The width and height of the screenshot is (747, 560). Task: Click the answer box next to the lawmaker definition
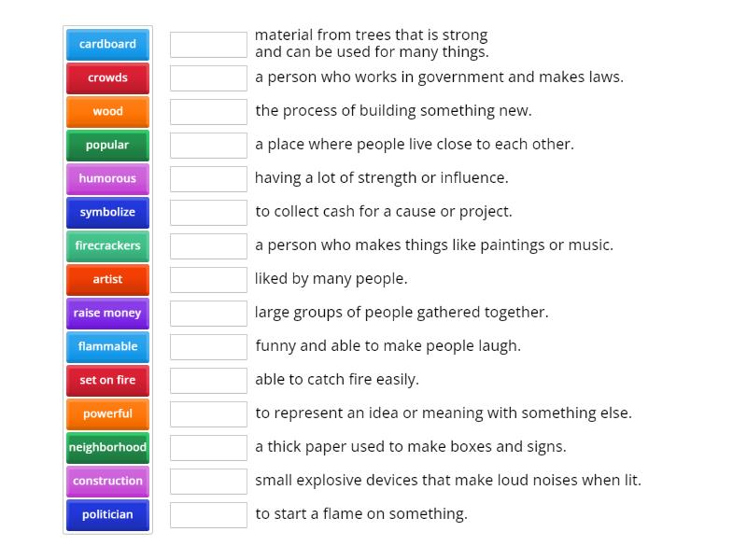coord(208,77)
